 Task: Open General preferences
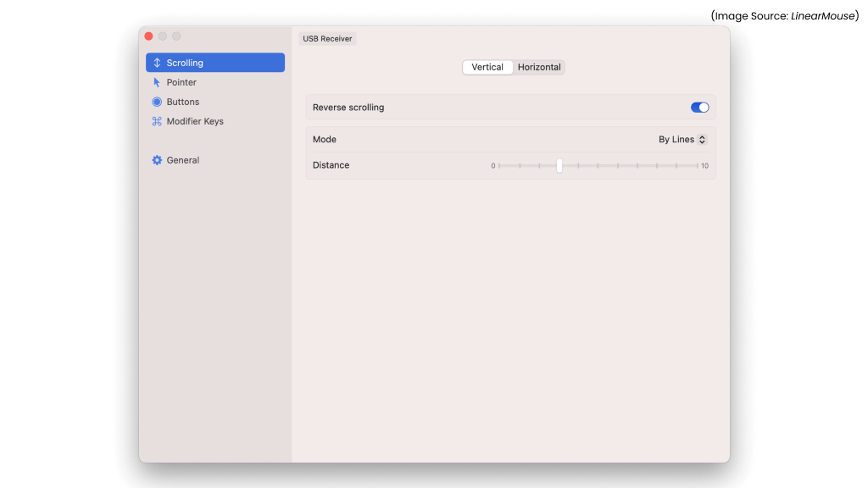183,160
